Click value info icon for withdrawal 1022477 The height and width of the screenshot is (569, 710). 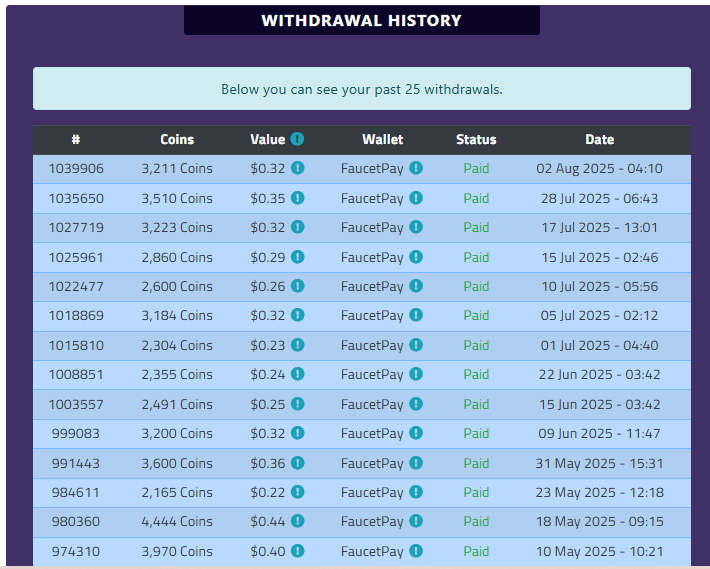tap(297, 286)
